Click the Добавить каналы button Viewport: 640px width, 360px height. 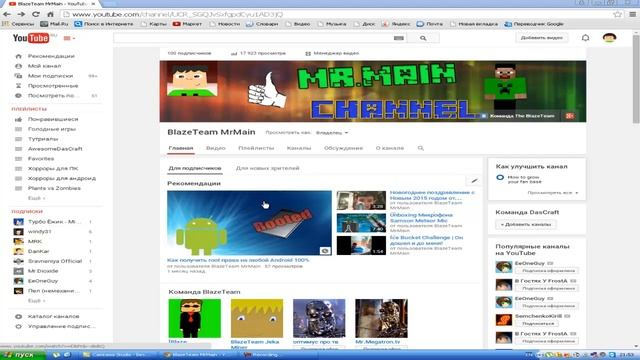526,224
